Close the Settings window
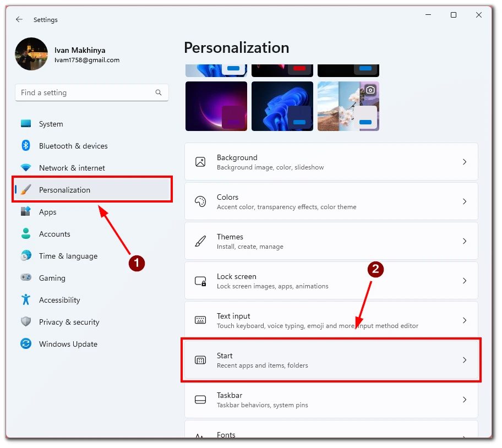 (x=479, y=15)
